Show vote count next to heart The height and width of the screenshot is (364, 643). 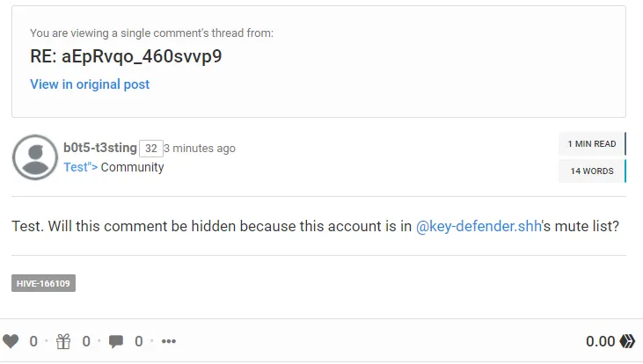coord(33,341)
